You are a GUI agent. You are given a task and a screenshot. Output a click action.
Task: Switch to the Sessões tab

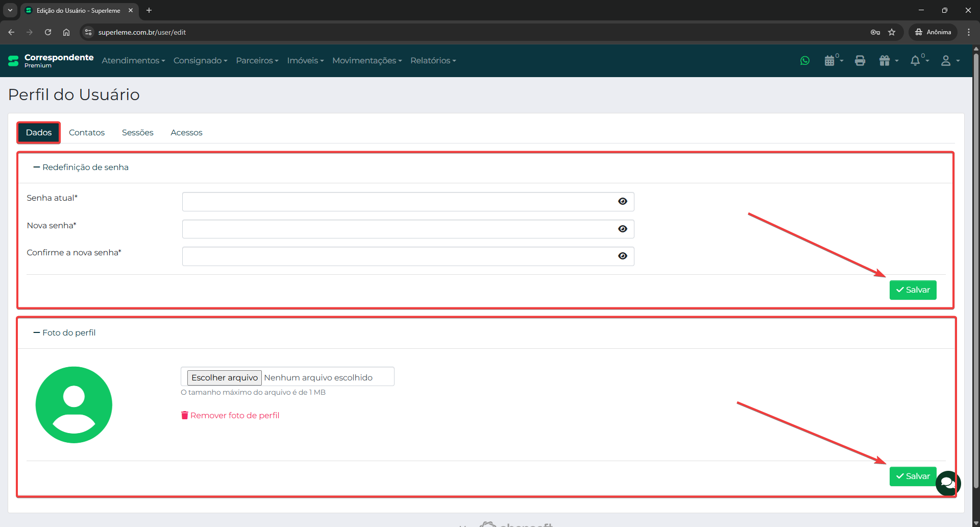click(x=137, y=133)
